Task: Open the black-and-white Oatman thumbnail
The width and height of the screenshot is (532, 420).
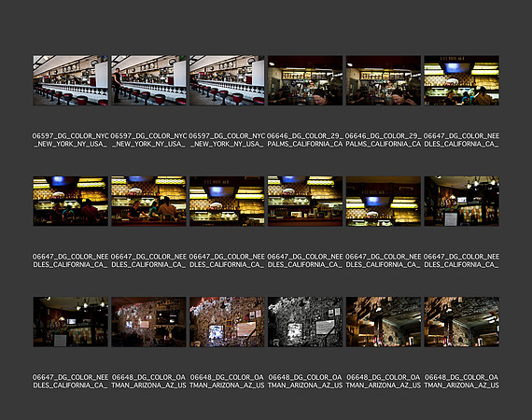Action: 305,322
